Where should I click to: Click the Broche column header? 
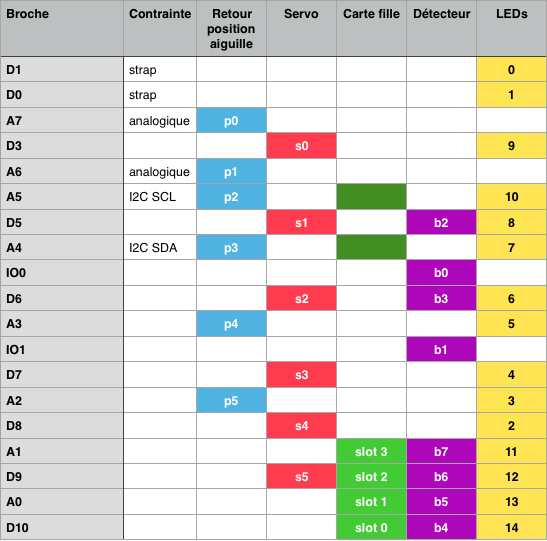point(62,28)
